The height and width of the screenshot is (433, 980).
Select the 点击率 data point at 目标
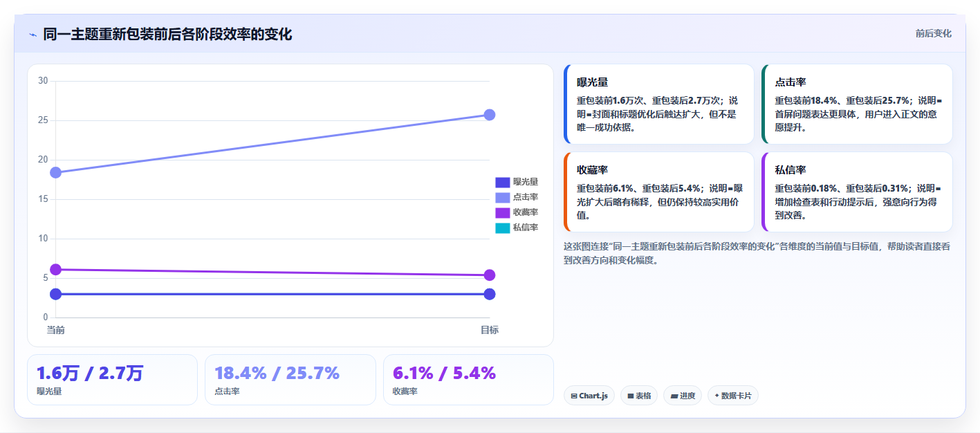pos(490,115)
